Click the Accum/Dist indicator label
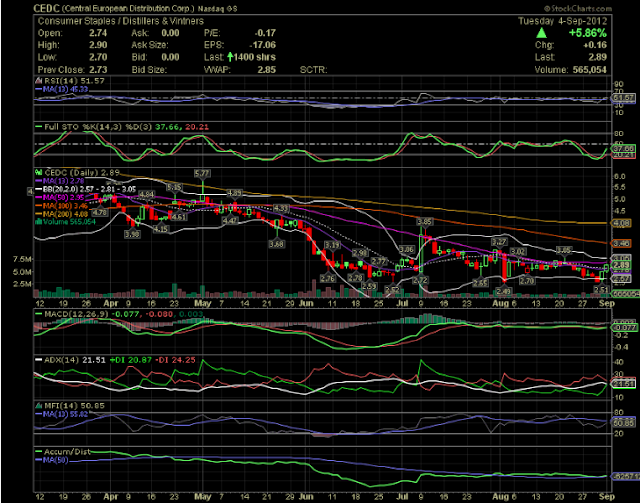 67,452
